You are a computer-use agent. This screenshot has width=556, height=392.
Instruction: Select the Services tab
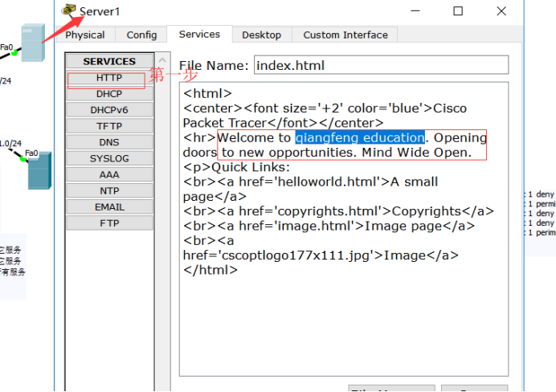click(x=199, y=34)
